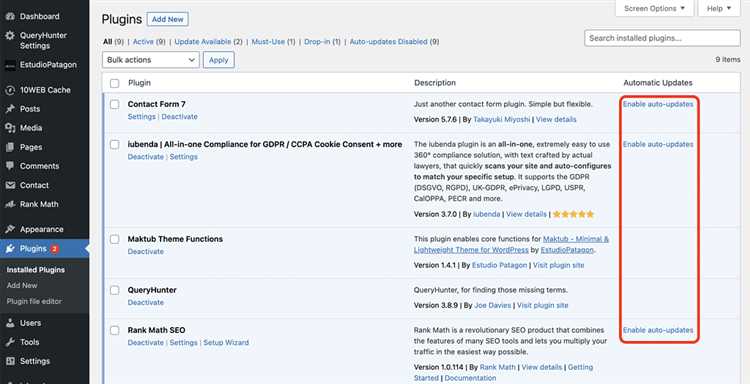Click the EstudioPatagon logo icon

[10, 65]
